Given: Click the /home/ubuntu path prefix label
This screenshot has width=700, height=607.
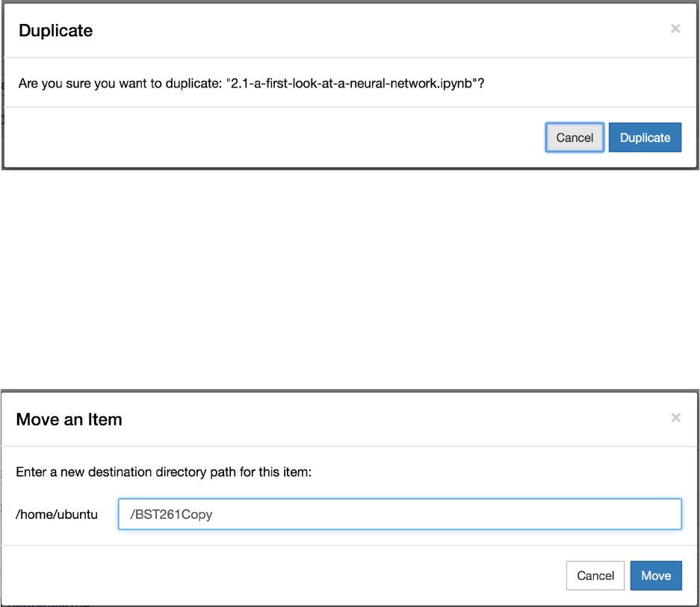Looking at the screenshot, I should coord(57,514).
